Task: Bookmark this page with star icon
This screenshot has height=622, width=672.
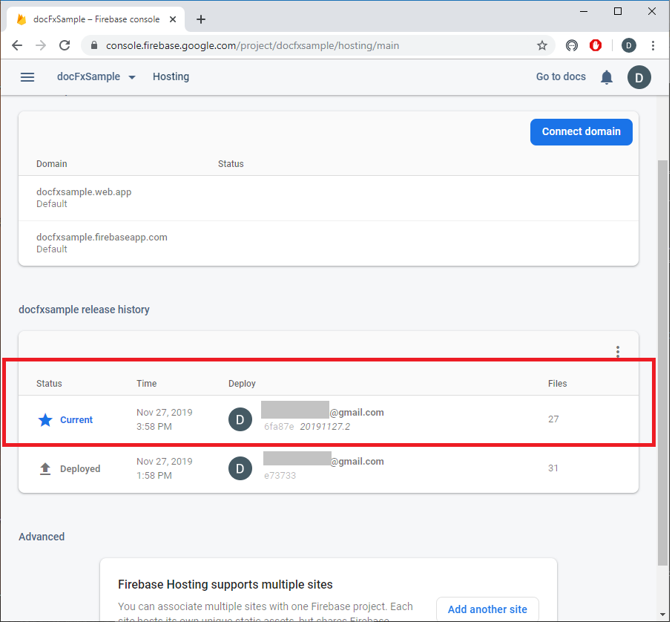Action: [x=542, y=45]
